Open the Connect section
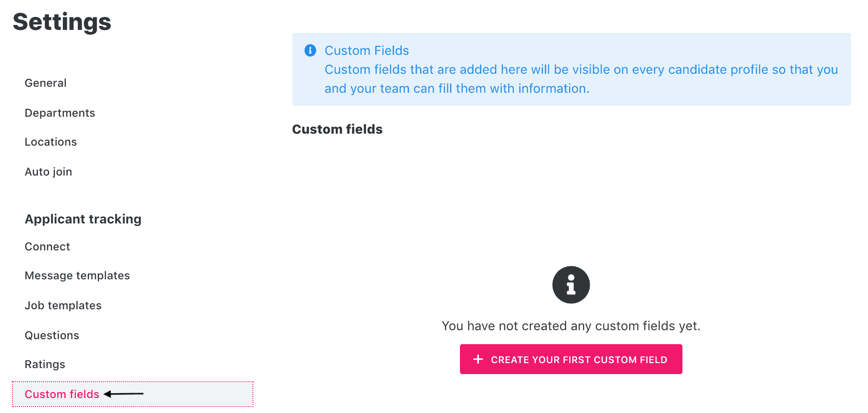Screen dimensions: 868x413 [x=47, y=246]
